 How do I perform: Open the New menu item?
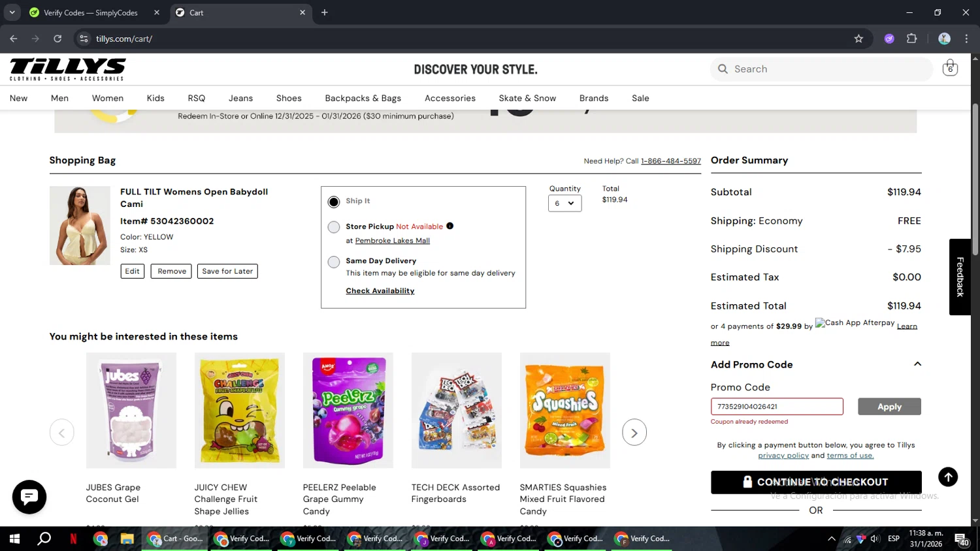[x=18, y=98]
